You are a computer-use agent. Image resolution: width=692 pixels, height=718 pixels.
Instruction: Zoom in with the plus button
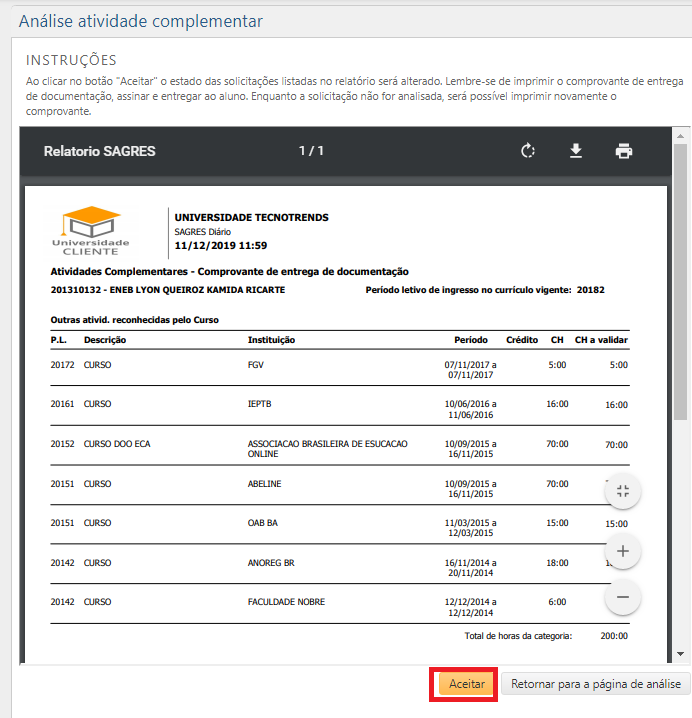pyautogui.click(x=622, y=551)
